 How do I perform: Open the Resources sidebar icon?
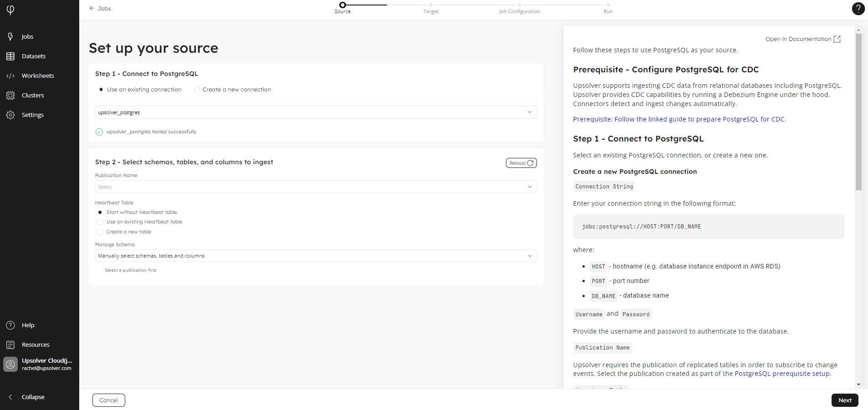[10, 344]
